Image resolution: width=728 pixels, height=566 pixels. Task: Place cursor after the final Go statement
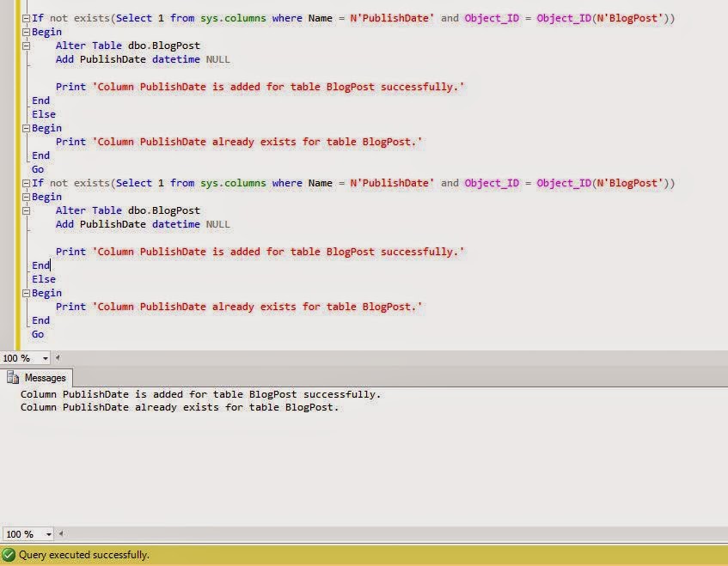tap(46, 334)
